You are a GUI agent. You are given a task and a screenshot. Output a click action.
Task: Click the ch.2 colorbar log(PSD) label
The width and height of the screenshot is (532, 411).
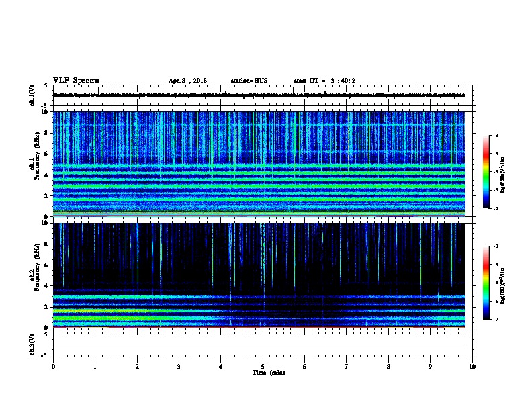click(x=503, y=286)
